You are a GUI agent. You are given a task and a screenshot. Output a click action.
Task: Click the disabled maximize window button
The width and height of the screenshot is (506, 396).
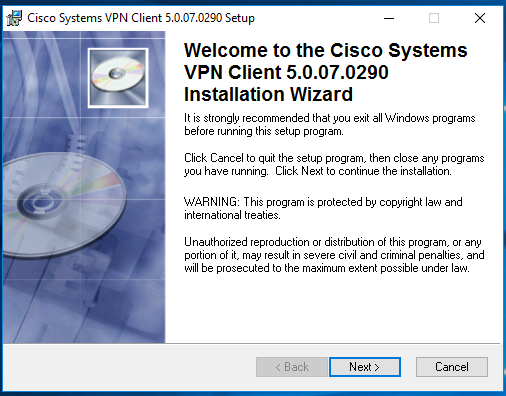tap(434, 18)
